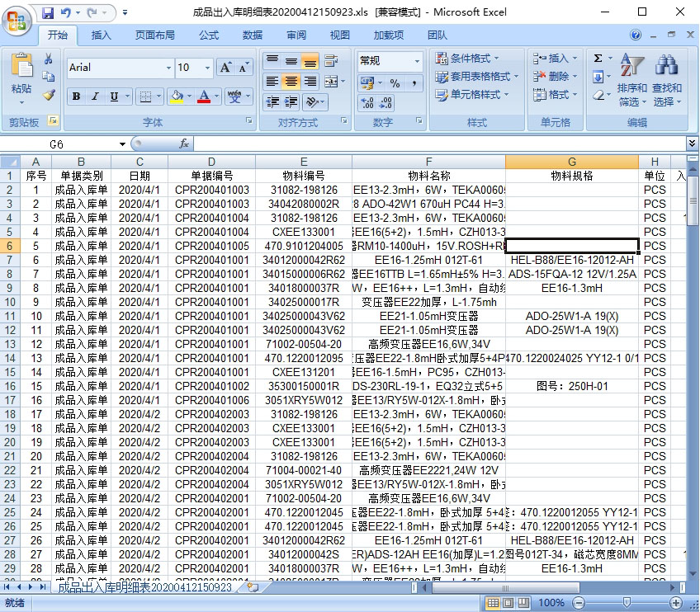The height and width of the screenshot is (612, 700).
Task: Click the Increase Font Size icon
Action: coord(225,68)
